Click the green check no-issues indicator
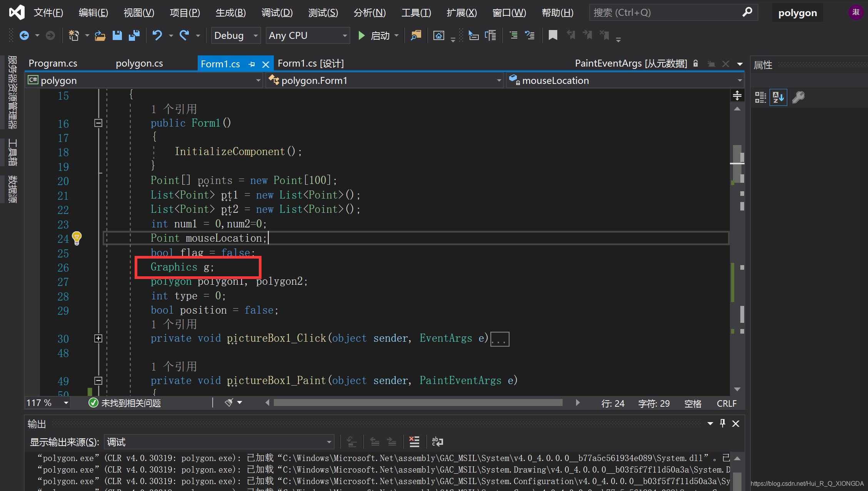Screen dimensions: 868x491 [x=93, y=402]
